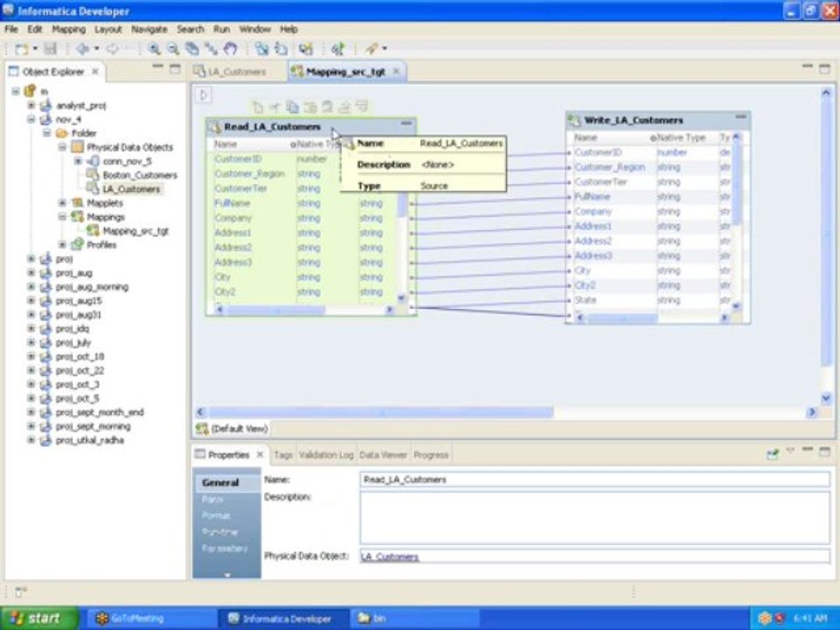Select the hand pan tool icon
The width and height of the screenshot is (840, 630).
click(x=230, y=49)
